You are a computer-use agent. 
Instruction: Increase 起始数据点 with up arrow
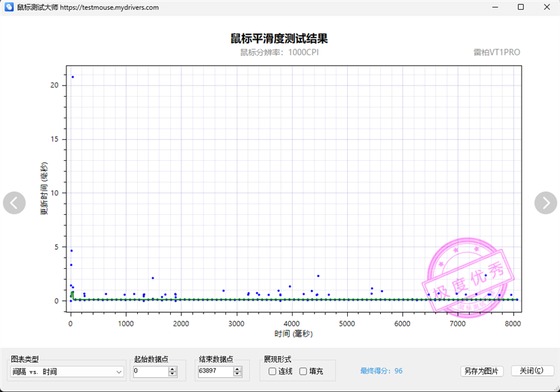coord(172,369)
